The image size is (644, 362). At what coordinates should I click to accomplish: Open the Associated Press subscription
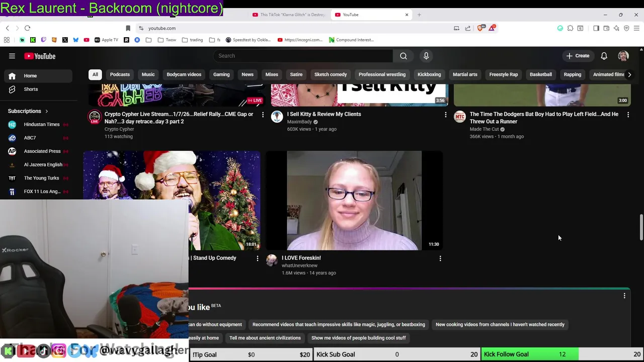(38, 151)
